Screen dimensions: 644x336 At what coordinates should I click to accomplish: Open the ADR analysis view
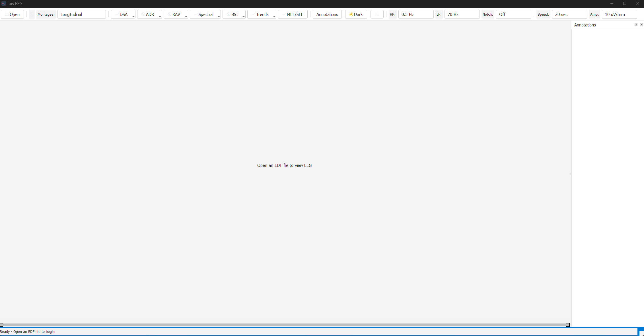(x=149, y=14)
